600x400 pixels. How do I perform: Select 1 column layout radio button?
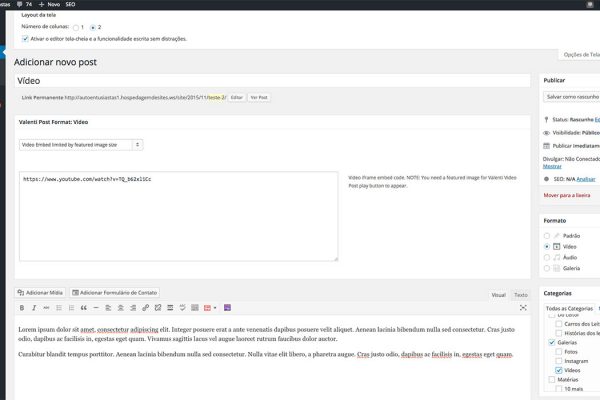click(x=76, y=27)
